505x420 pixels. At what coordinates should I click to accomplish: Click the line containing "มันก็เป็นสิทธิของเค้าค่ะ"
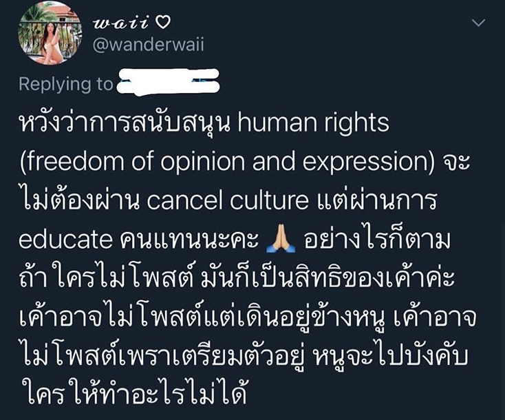click(x=237, y=278)
